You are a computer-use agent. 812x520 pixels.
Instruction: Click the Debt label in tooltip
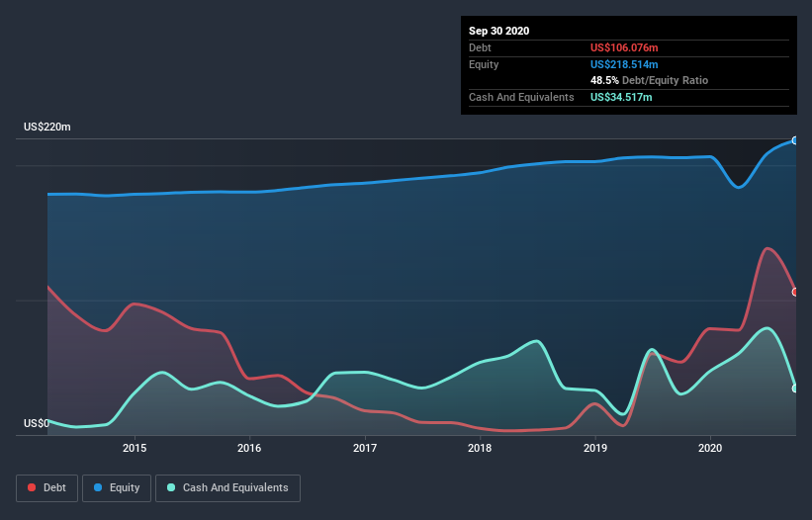(x=480, y=47)
